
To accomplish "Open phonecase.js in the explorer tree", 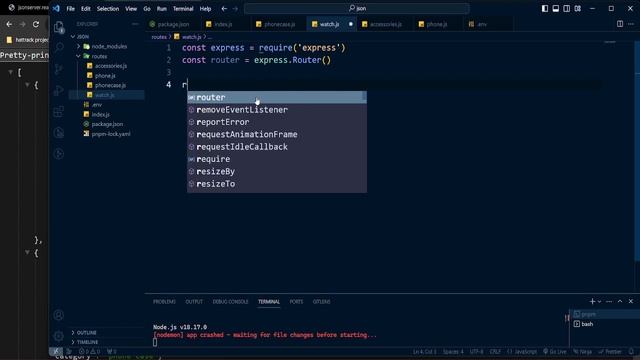I will pyautogui.click(x=110, y=85).
